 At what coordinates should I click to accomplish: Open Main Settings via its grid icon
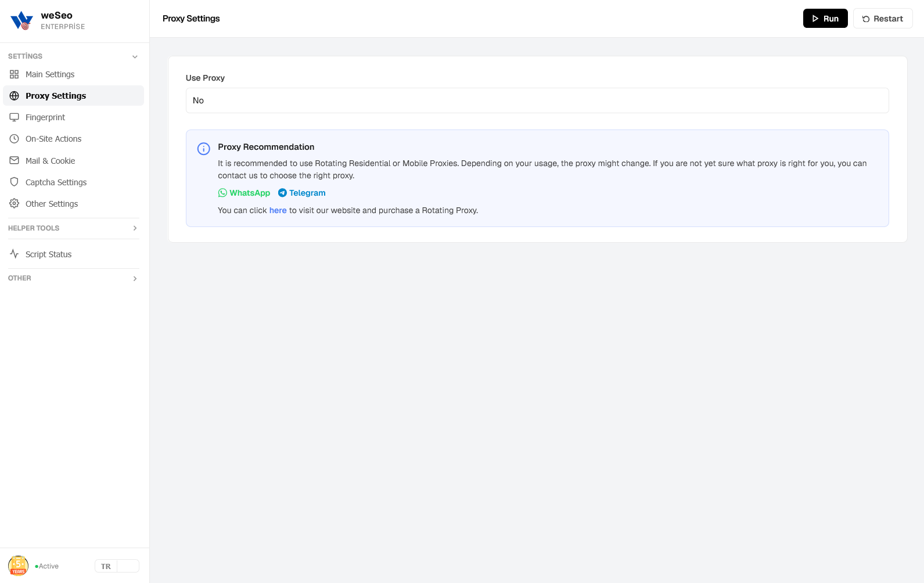point(15,74)
